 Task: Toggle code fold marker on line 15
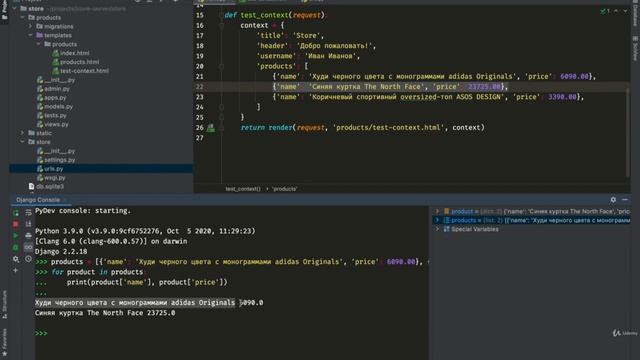tap(221, 15)
